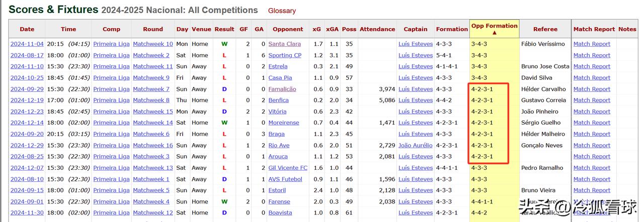Select the Matchweek 10 round link
This screenshot has height=222, width=644.
point(153,44)
